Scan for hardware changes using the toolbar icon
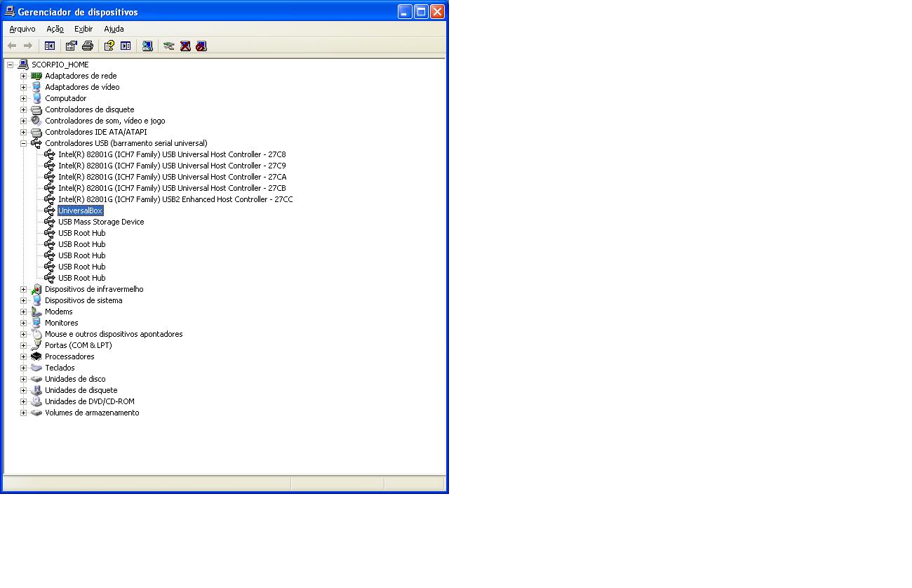Viewport: 912px width, 588px height. tap(147, 46)
